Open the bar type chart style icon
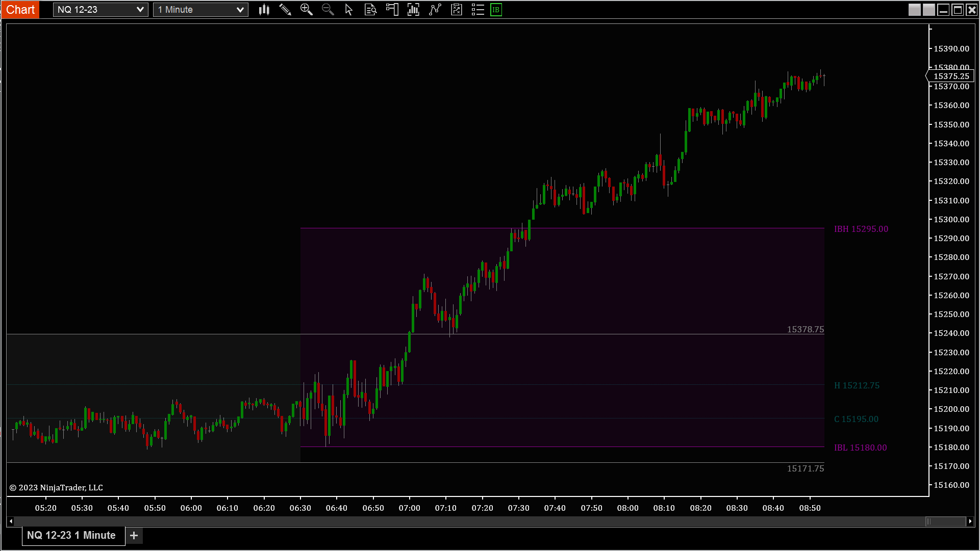Viewport: 980px width, 551px height. 264,10
